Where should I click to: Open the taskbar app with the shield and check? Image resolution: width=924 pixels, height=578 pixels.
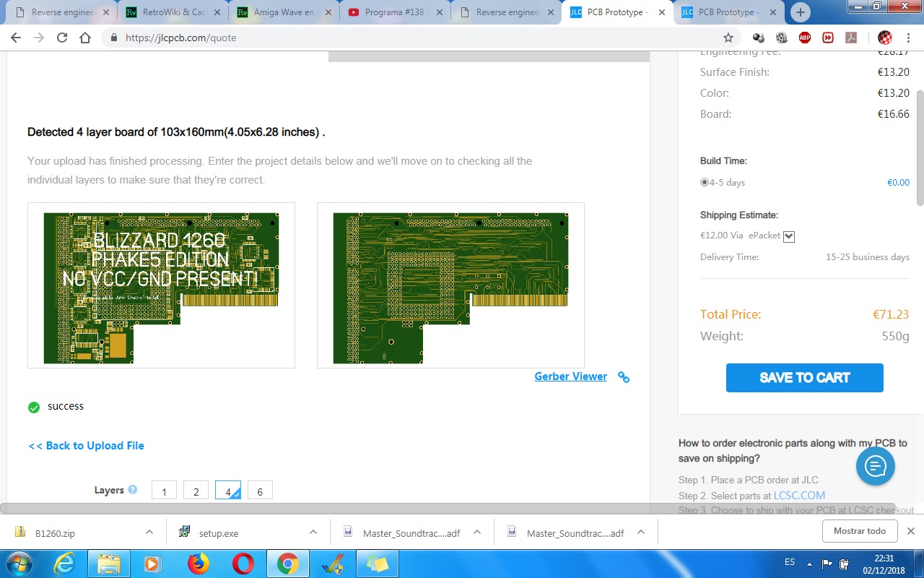pos(332,564)
